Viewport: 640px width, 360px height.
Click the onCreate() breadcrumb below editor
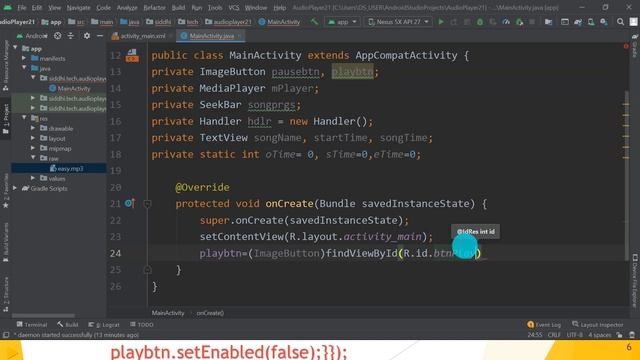tap(210, 313)
